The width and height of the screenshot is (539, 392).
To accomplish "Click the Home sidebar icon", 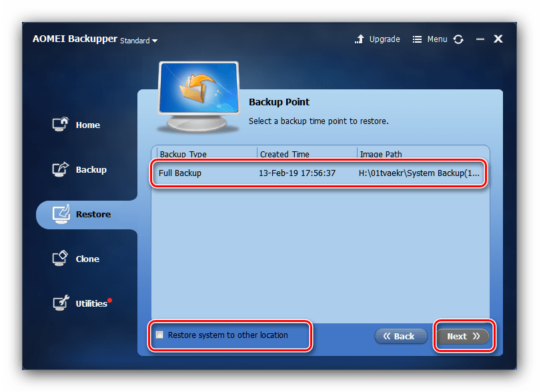I will 61,125.
